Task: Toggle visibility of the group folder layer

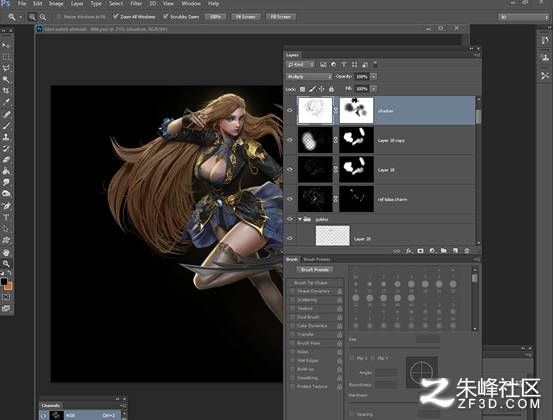Action: [290, 219]
